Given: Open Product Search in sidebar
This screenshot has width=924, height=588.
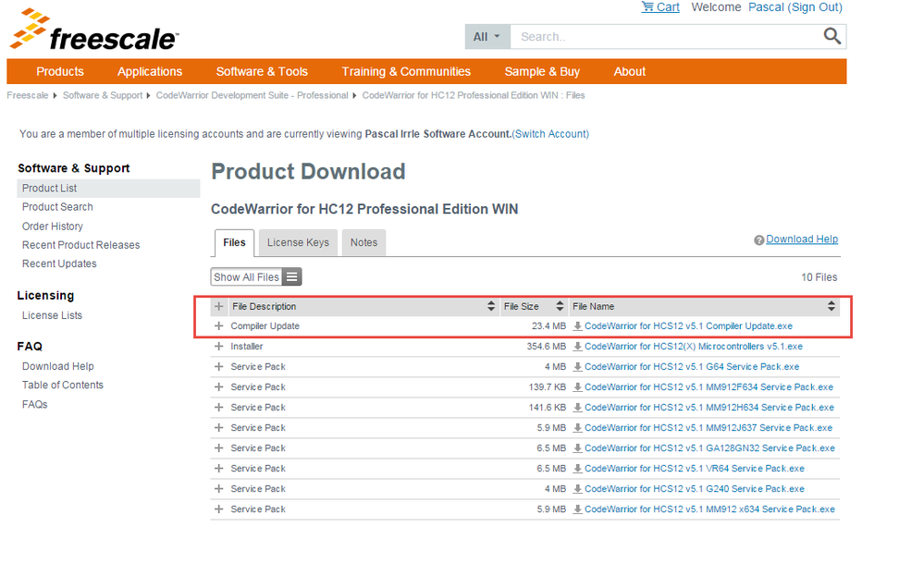Looking at the screenshot, I should click(57, 207).
